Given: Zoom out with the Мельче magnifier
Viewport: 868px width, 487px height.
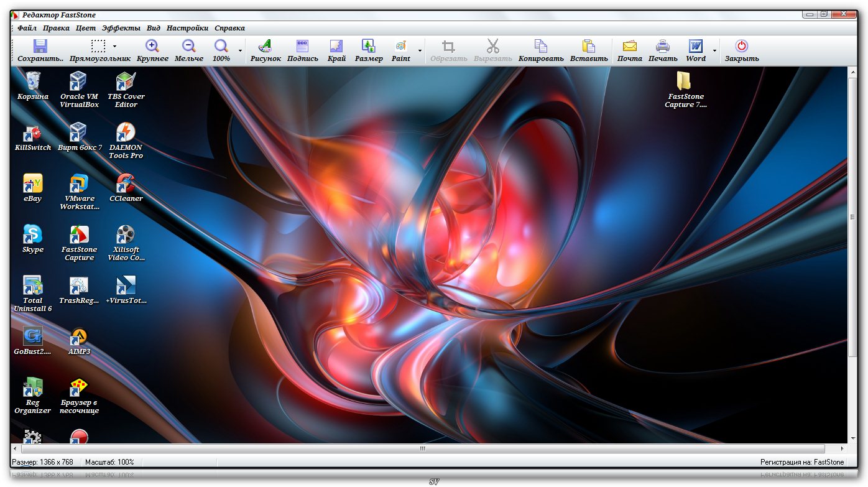Looking at the screenshot, I should coord(189,47).
